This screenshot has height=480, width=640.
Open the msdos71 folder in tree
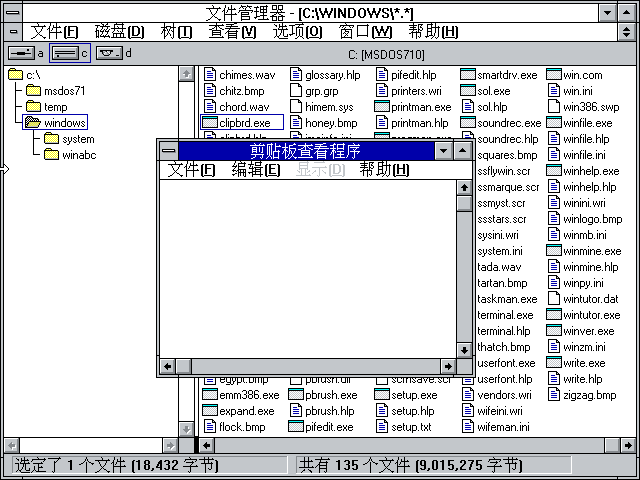tap(56, 91)
